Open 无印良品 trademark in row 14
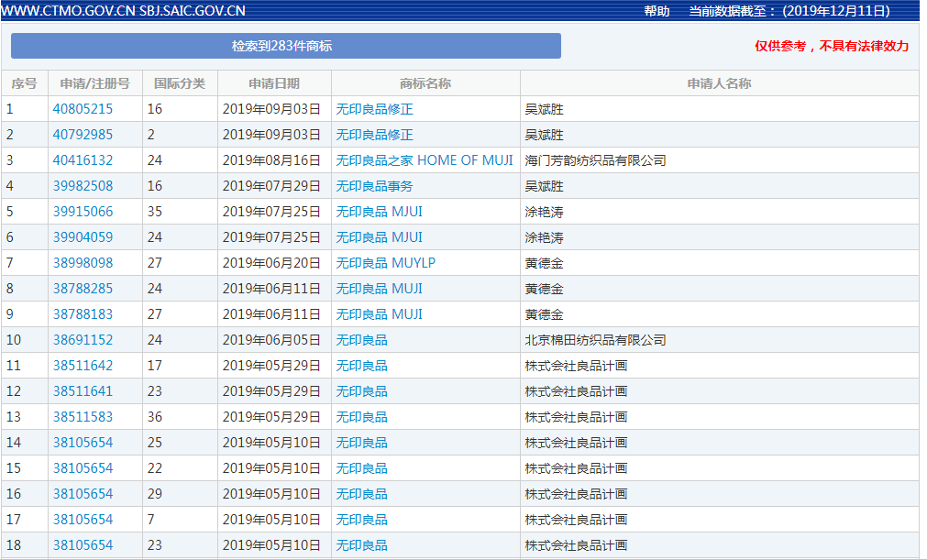Viewport: 927px width, 560px height. point(362,443)
